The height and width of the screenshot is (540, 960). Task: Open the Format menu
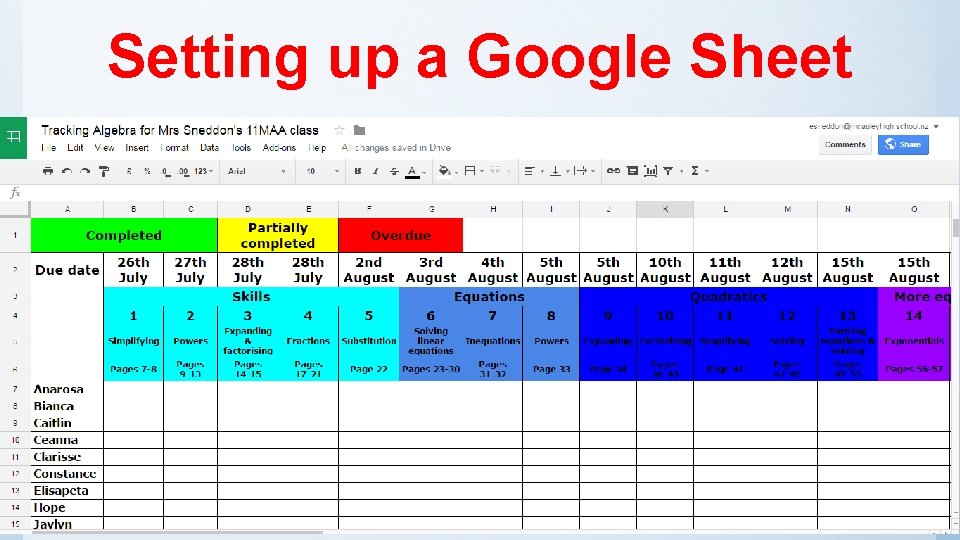pos(174,148)
